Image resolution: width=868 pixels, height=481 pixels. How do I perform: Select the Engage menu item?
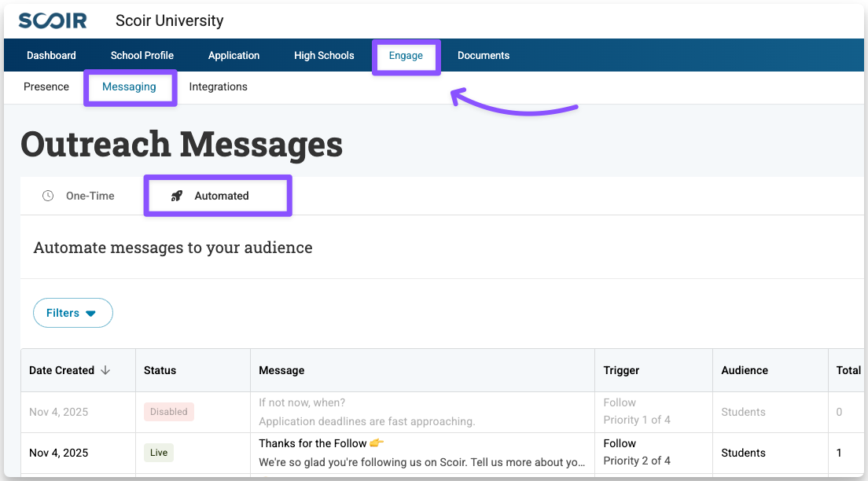[x=406, y=56]
